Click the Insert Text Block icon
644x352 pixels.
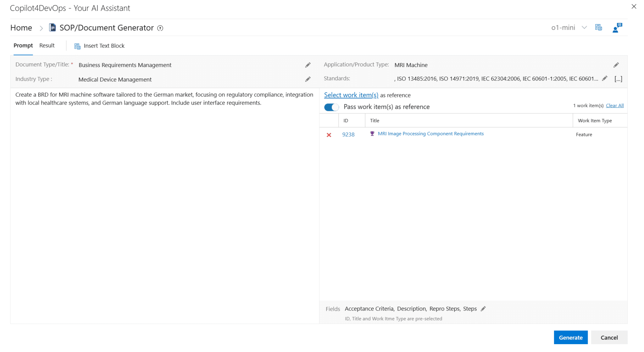pyautogui.click(x=77, y=46)
